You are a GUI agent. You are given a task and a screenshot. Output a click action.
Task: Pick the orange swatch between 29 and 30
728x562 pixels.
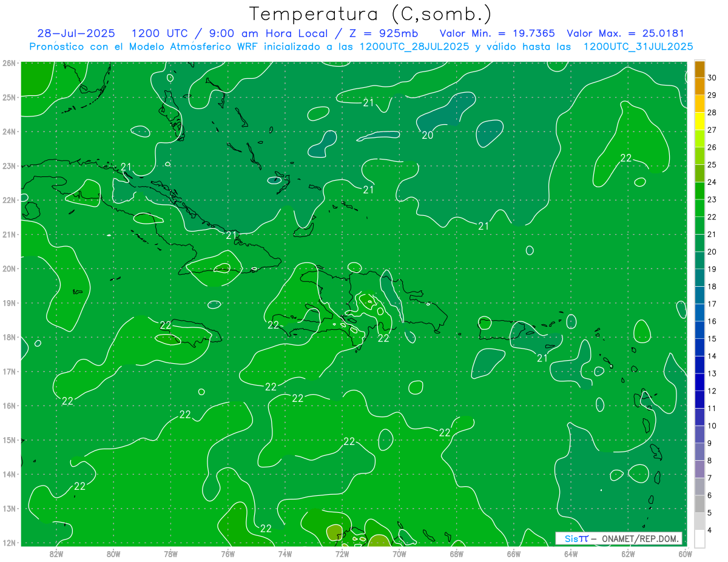700,87
